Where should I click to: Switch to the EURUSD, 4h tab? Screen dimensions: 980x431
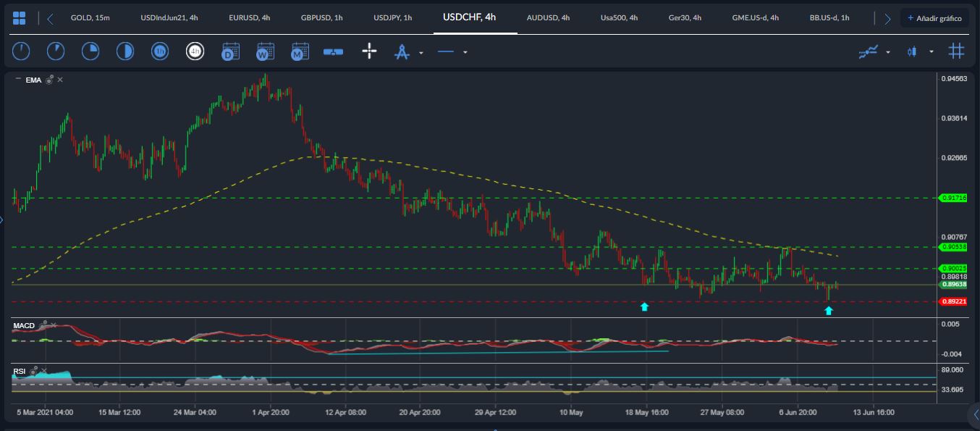pos(250,17)
